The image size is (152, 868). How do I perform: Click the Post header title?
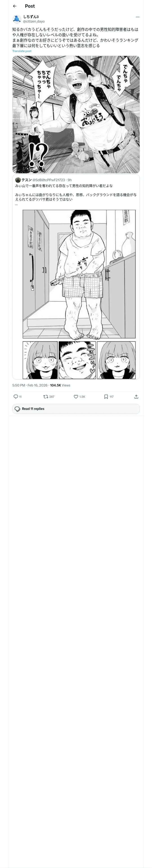tap(30, 6)
